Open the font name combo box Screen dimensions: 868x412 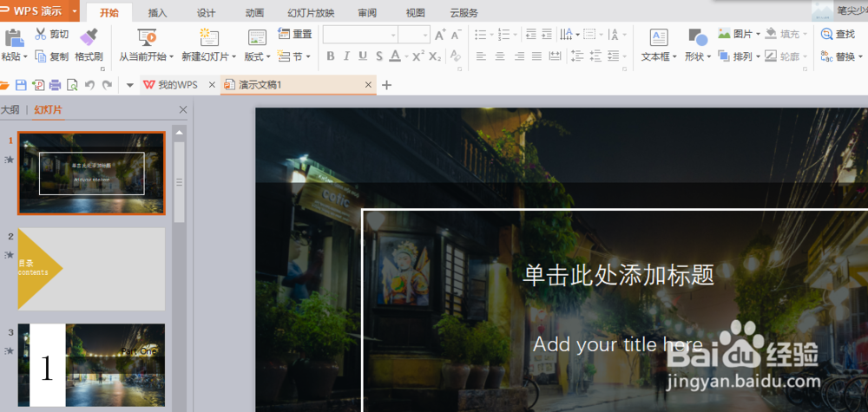coord(360,35)
